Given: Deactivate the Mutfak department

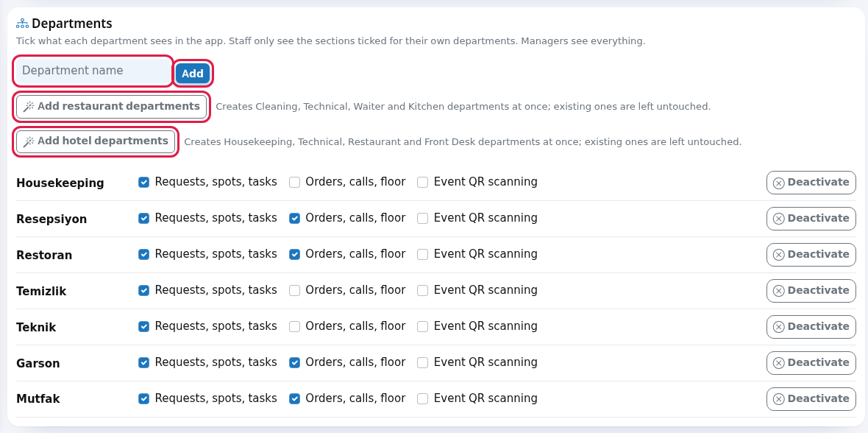Looking at the screenshot, I should [x=811, y=398].
